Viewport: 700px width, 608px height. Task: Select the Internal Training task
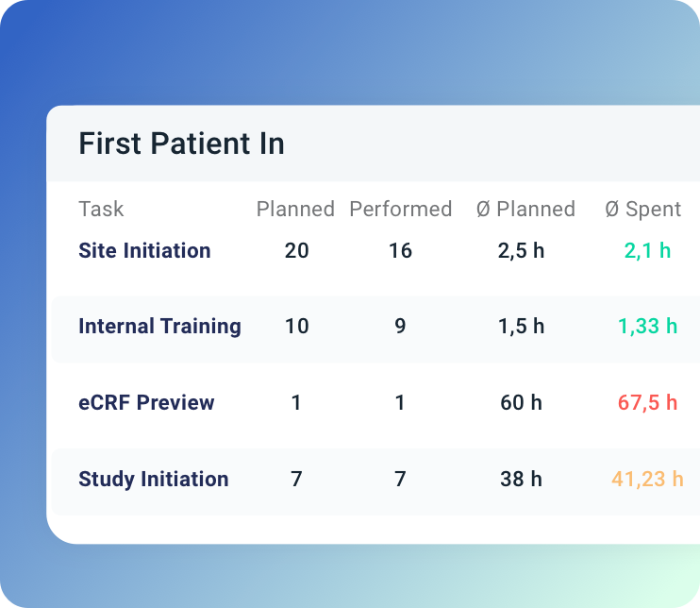click(x=159, y=327)
